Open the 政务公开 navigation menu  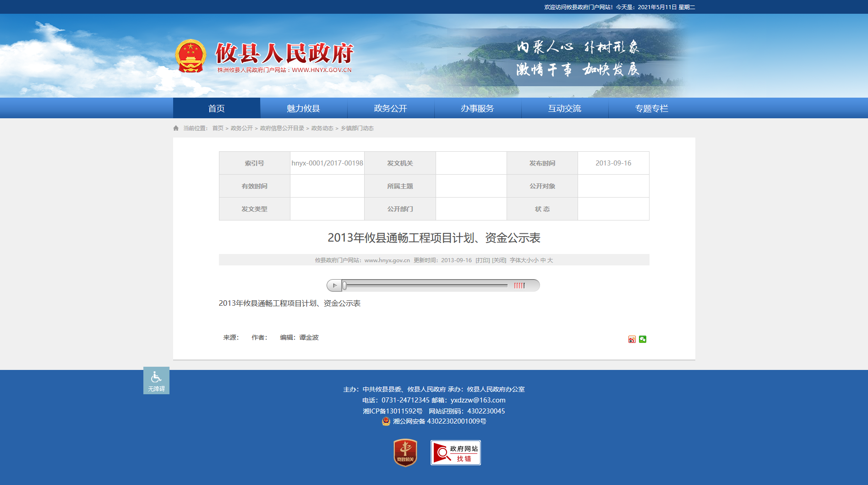(390, 108)
